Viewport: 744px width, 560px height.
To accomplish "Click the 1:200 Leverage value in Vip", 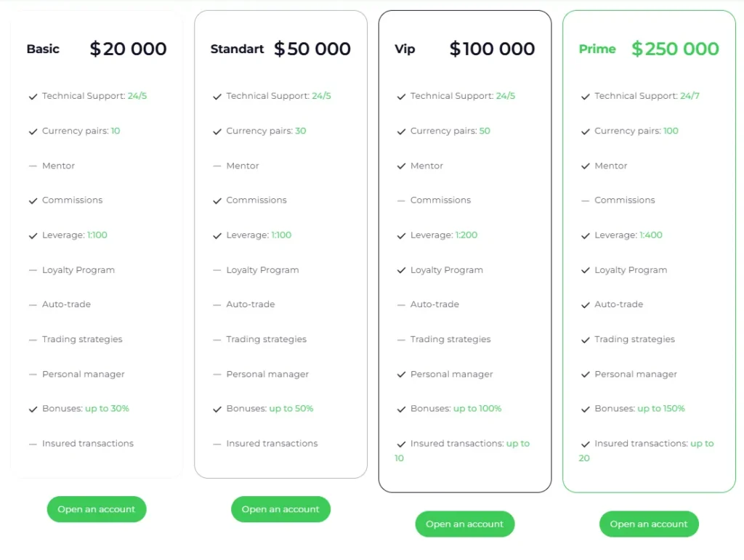I will pyautogui.click(x=466, y=235).
